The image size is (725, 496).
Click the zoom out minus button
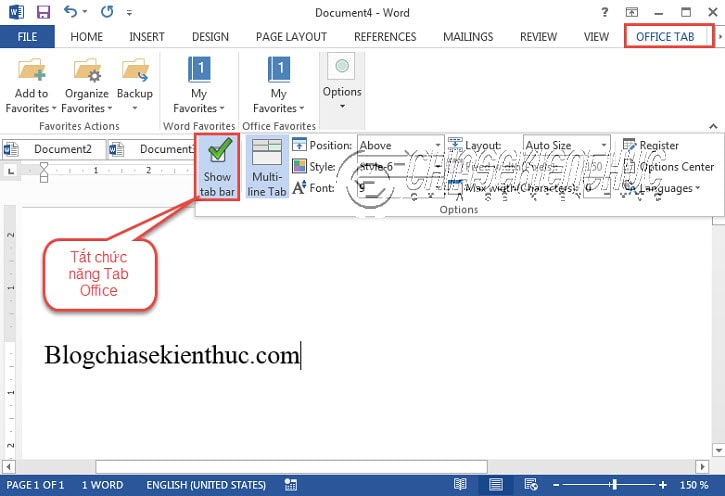556,485
